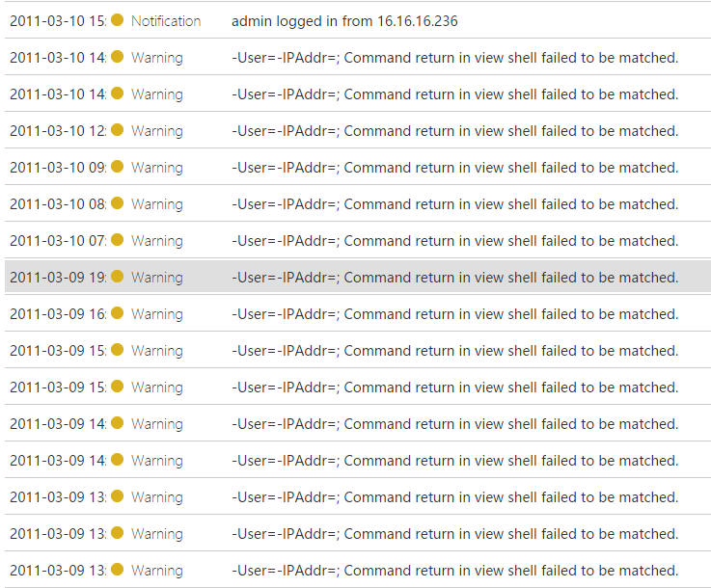
Task: Select the timestamp '2011-03-10 12:'
Action: [x=58, y=131]
